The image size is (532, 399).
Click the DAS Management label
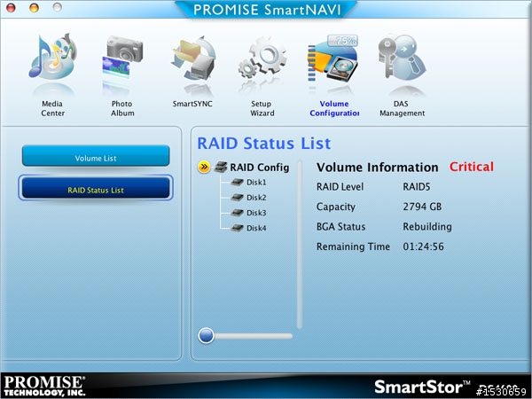click(402, 108)
